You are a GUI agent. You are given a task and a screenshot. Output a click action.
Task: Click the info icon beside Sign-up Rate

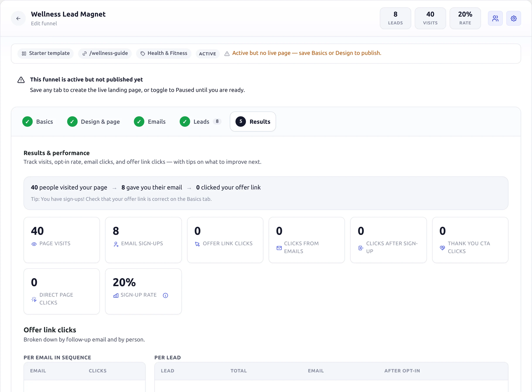[x=165, y=295]
